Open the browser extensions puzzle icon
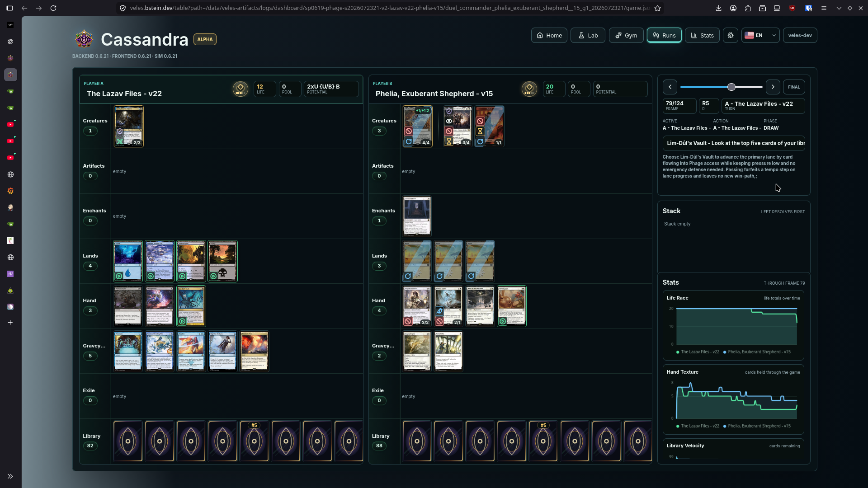This screenshot has width=868, height=488. click(x=748, y=8)
